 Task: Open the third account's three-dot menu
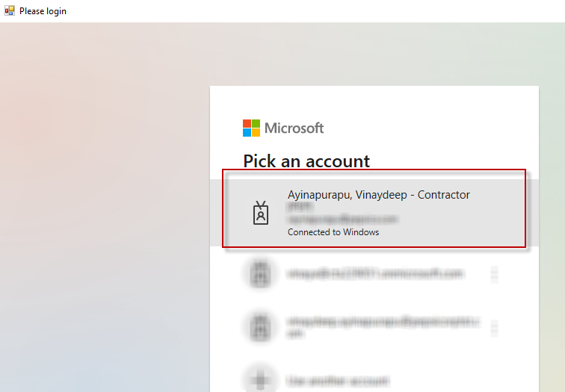pyautogui.click(x=494, y=326)
